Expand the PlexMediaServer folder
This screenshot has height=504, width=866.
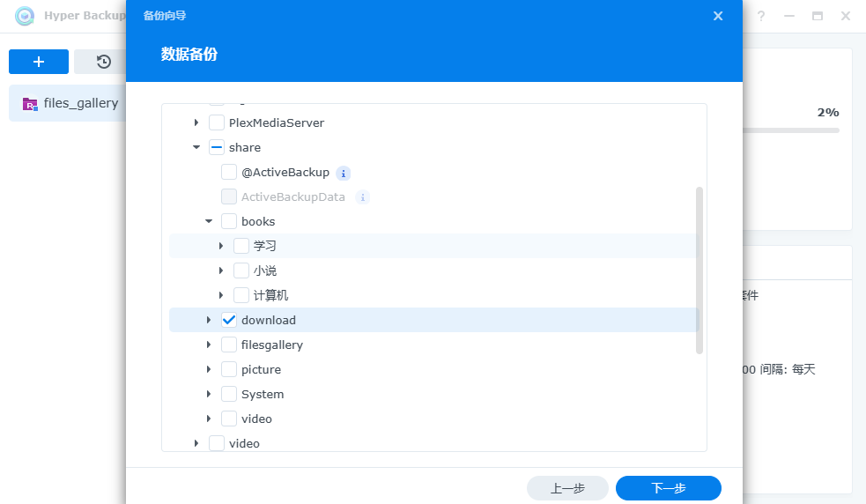196,122
